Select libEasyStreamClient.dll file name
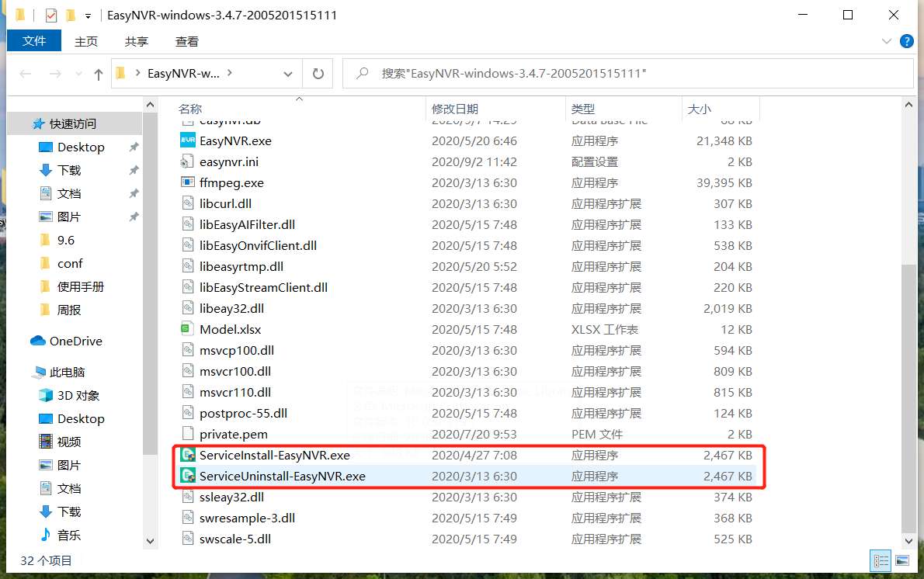 pos(263,287)
